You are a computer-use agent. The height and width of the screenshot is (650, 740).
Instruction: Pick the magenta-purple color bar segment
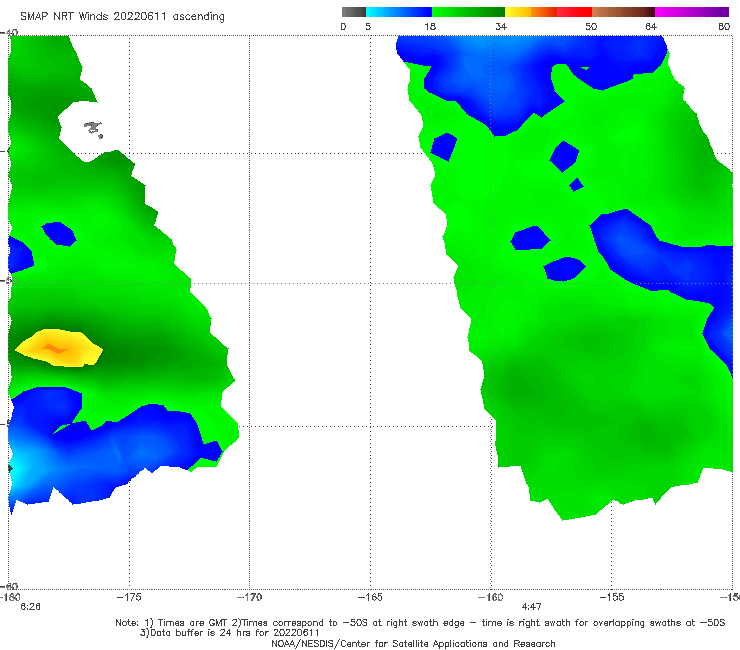coord(692,12)
